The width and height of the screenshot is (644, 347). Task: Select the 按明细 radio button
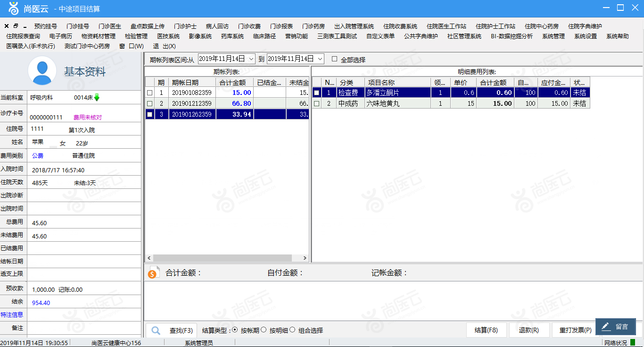click(264, 330)
